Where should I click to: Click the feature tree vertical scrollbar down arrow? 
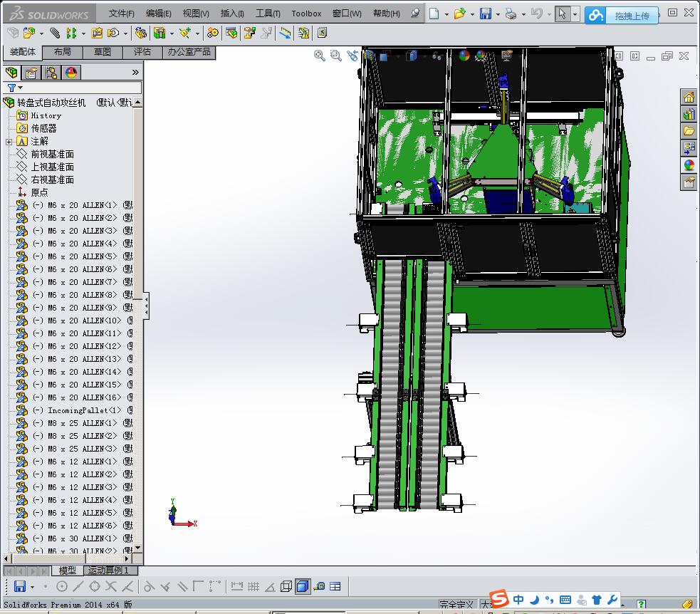[x=138, y=548]
